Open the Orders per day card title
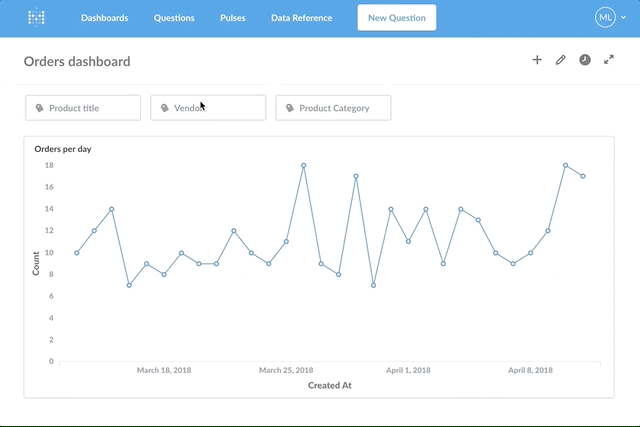This screenshot has height=427, width=640. [x=63, y=149]
